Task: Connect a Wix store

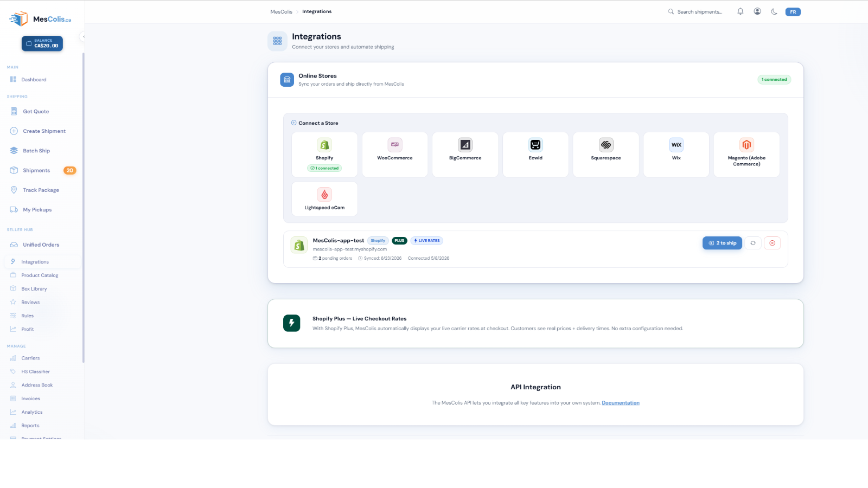Action: 676,155
